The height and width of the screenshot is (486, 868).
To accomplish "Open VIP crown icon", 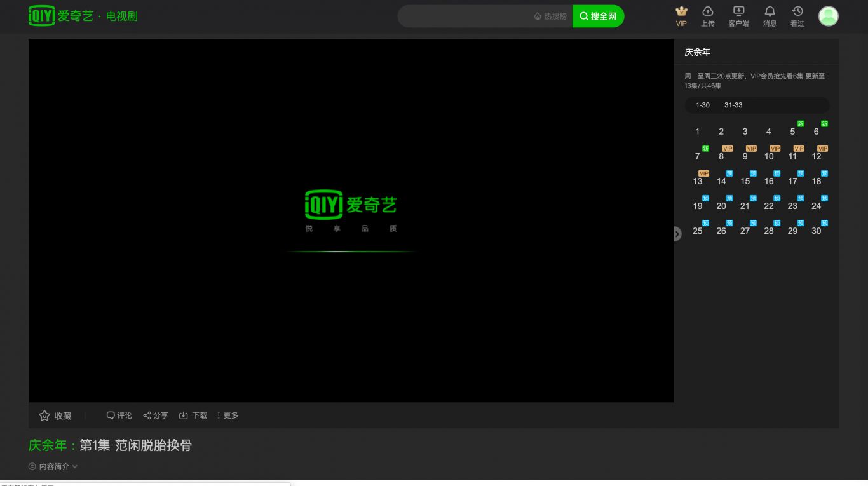I will tap(681, 17).
